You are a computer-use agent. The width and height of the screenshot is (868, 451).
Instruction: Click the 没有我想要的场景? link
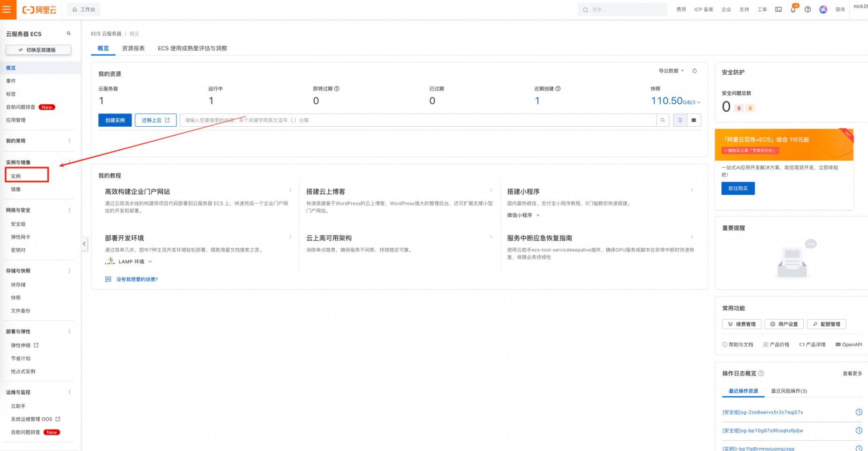[137, 279]
